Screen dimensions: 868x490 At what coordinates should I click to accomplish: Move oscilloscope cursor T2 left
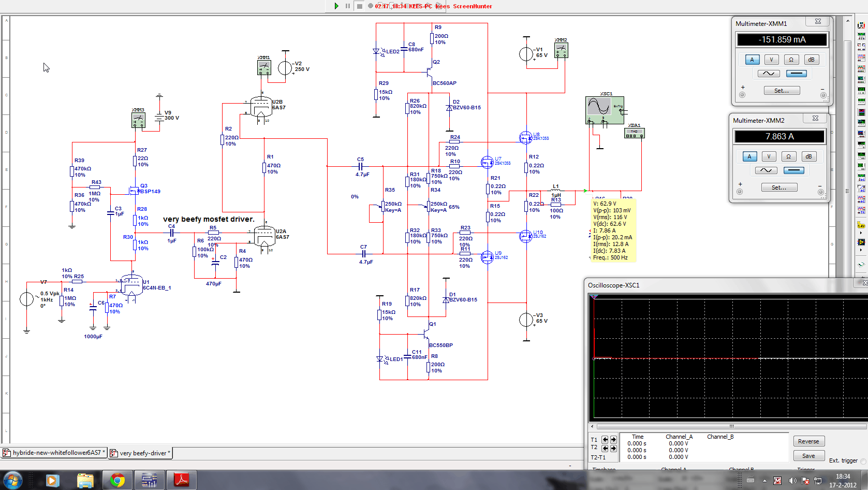[605, 449]
